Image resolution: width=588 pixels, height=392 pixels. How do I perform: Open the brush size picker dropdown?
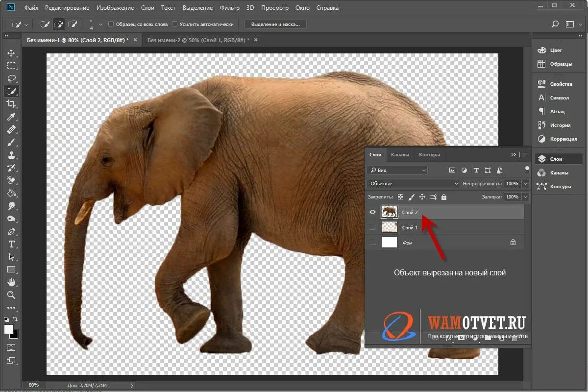[100, 24]
